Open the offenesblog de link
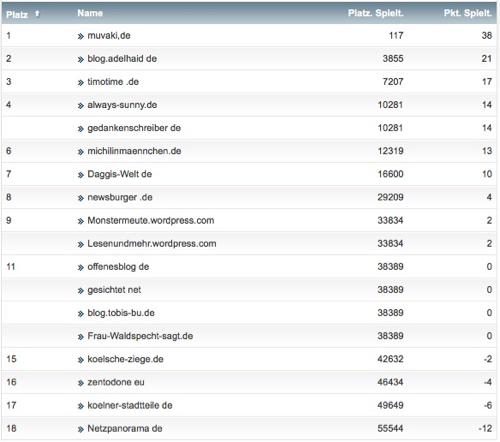500x442 pixels. (x=118, y=267)
